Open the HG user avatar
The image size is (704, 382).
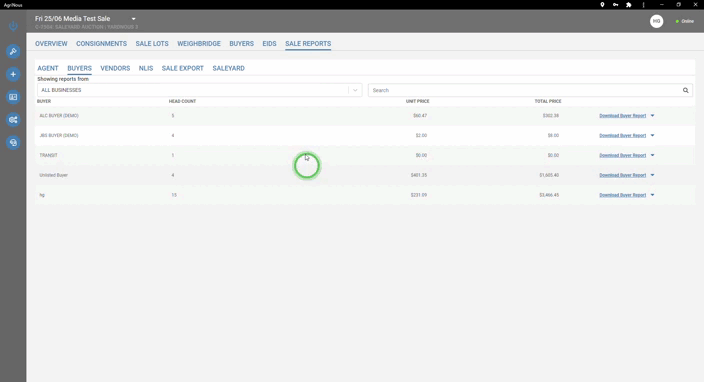coord(656,21)
